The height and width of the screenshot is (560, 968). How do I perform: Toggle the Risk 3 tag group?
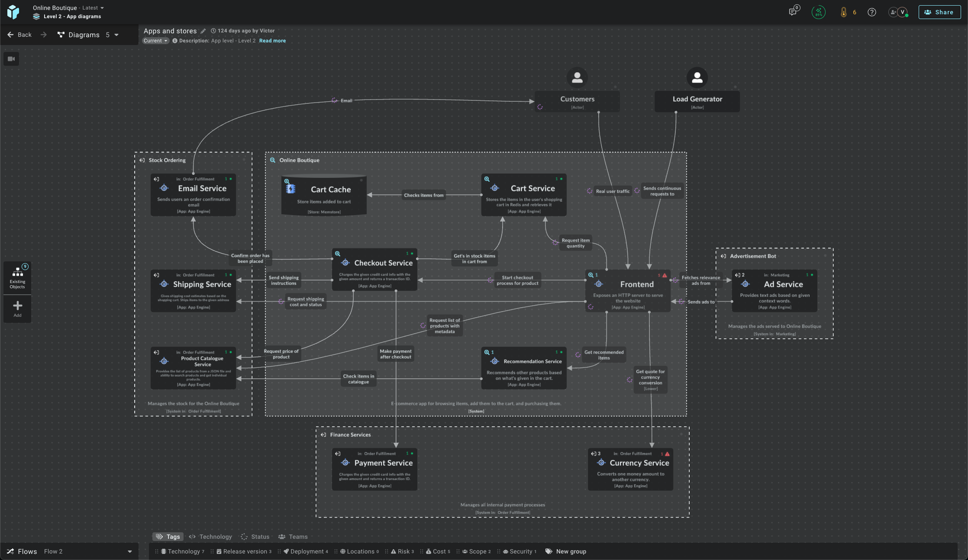[402, 551]
